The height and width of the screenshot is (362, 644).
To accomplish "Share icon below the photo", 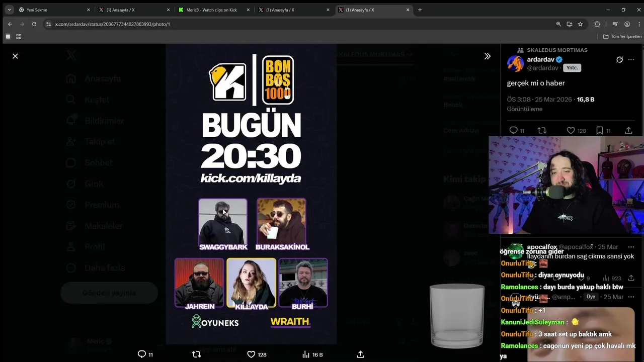I will [x=360, y=354].
